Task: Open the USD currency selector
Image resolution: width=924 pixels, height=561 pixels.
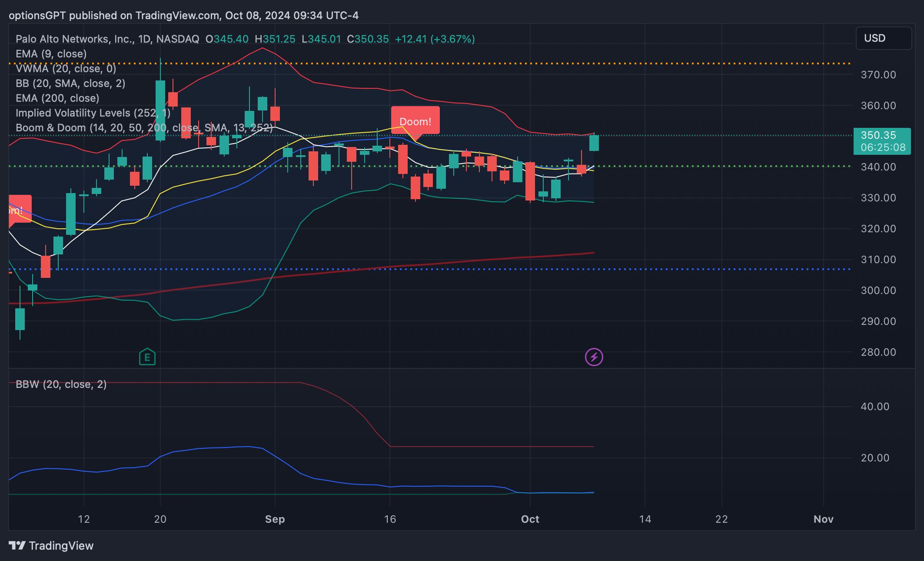Action: (884, 38)
